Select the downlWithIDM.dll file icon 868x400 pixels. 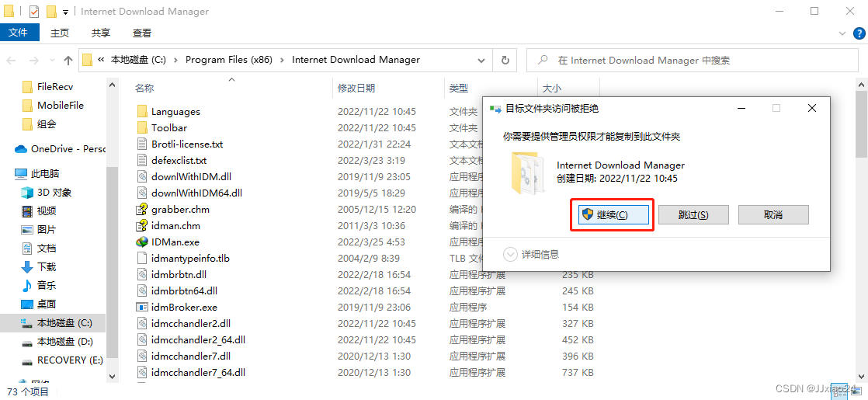142,177
